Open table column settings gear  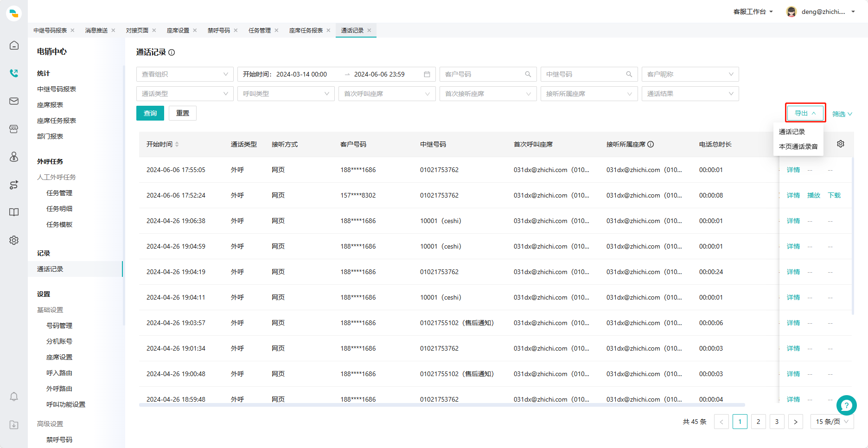(x=841, y=144)
